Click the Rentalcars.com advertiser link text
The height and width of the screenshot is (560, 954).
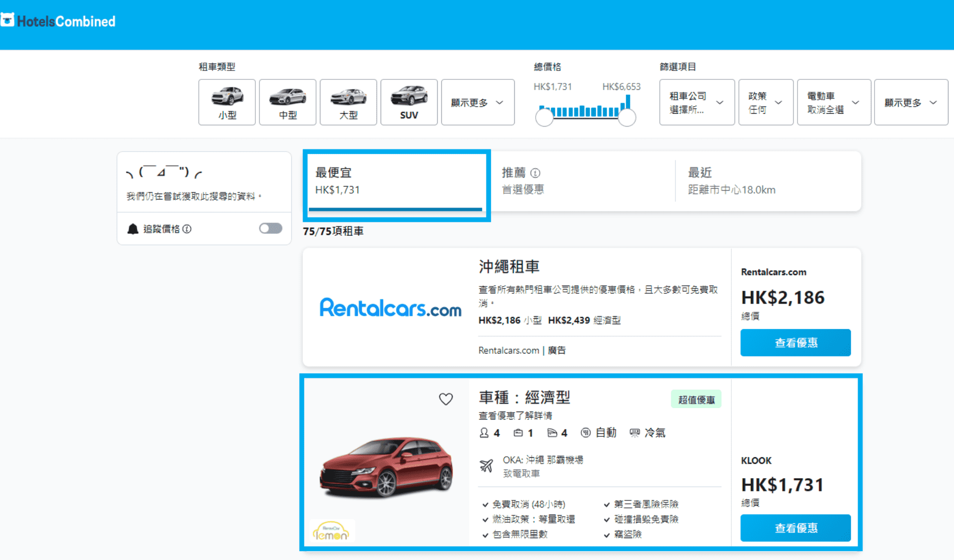[x=509, y=350]
